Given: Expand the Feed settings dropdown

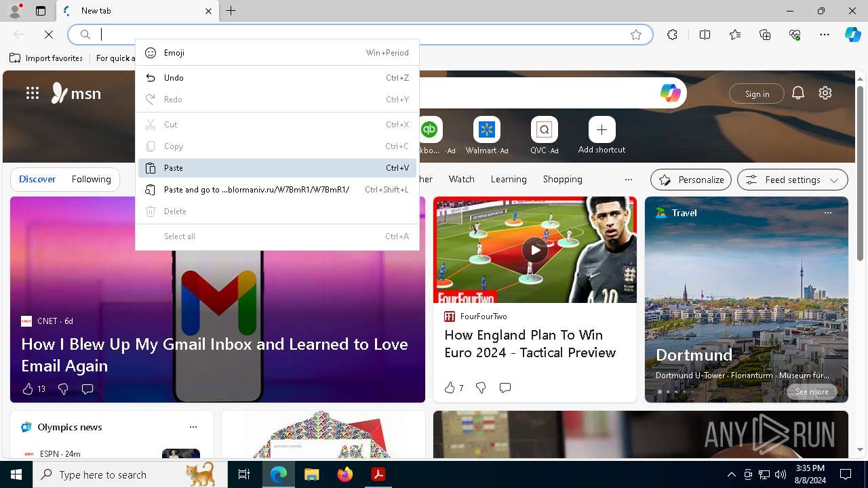Looking at the screenshot, I should (793, 180).
